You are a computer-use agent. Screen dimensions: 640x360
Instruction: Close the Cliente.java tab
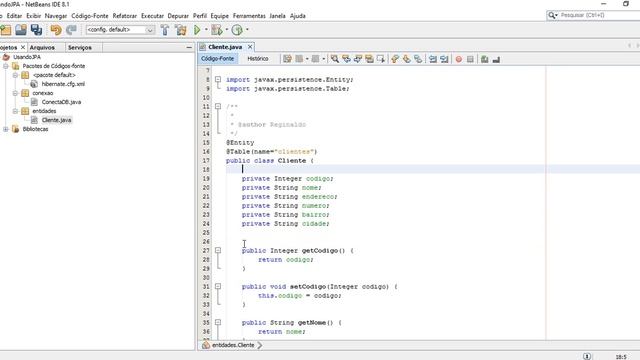click(250, 47)
